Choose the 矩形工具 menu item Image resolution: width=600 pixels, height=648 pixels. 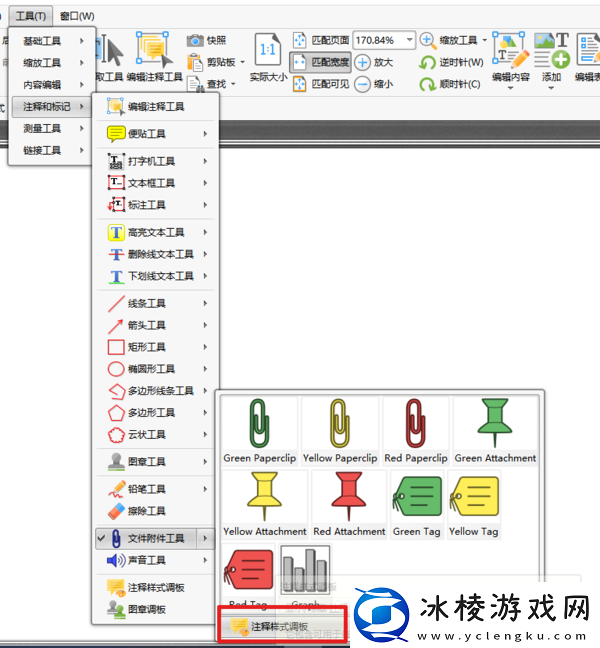[155, 347]
